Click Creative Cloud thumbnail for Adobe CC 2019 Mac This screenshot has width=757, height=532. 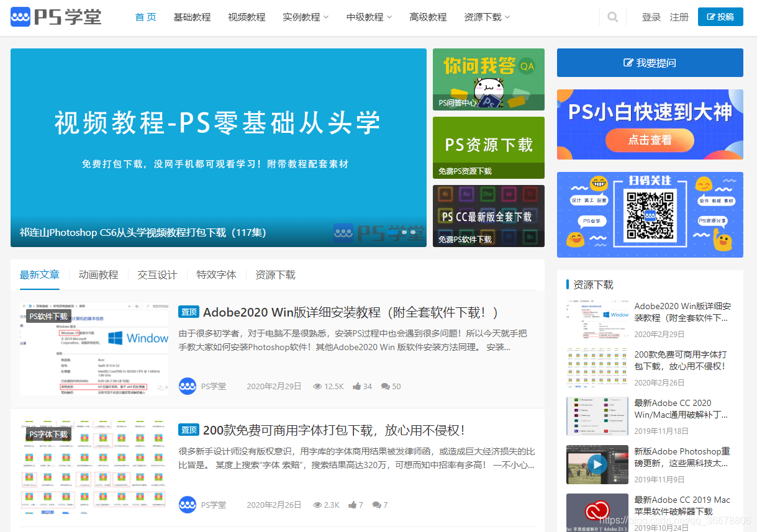click(597, 513)
